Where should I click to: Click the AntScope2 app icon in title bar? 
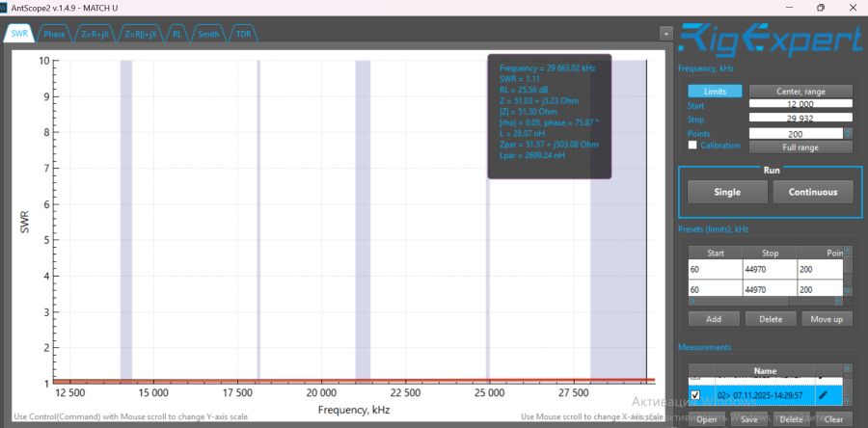coord(7,8)
